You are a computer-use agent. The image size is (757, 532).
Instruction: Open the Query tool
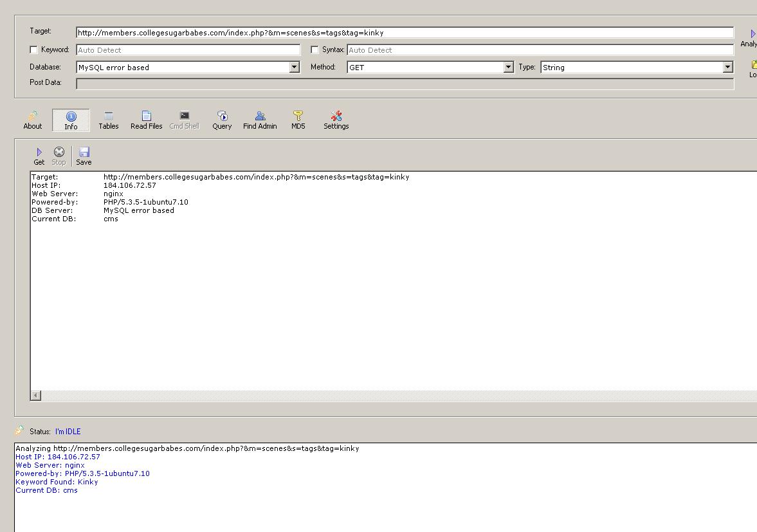click(222, 120)
